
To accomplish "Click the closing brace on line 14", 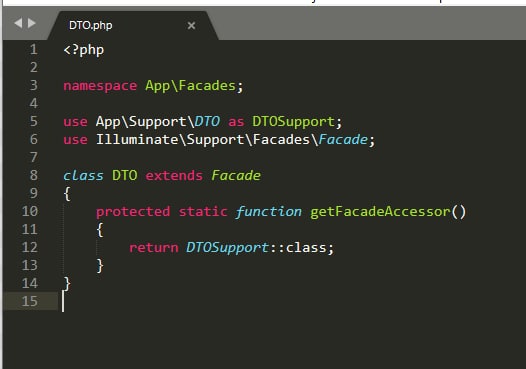I will [67, 284].
